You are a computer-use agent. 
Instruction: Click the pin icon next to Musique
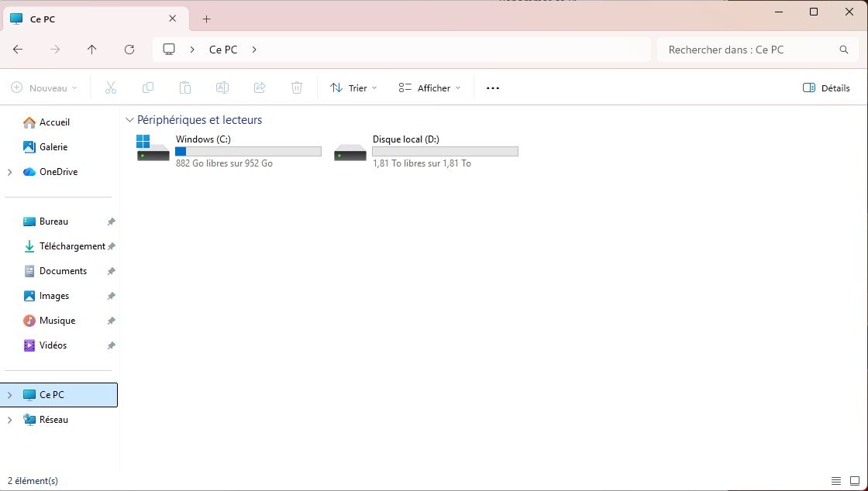(112, 321)
